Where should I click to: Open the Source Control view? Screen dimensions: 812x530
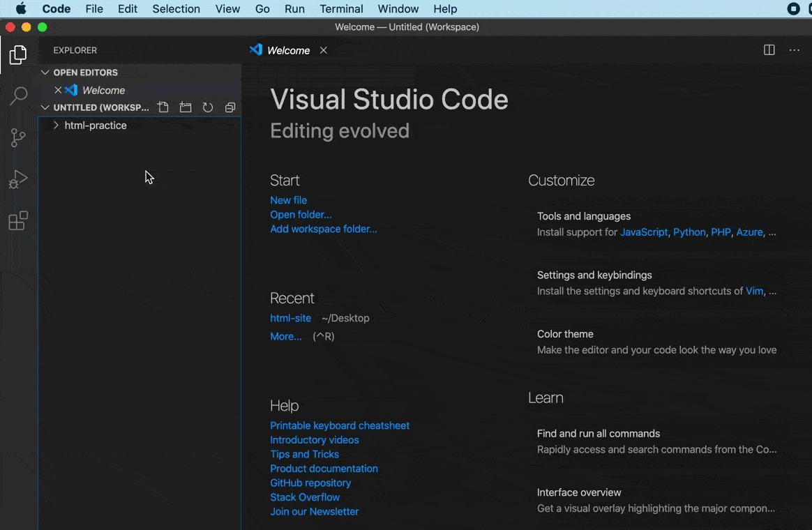18,137
